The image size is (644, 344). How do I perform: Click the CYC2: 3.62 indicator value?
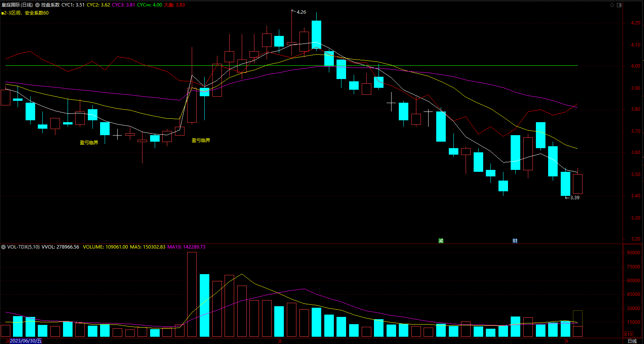point(98,5)
